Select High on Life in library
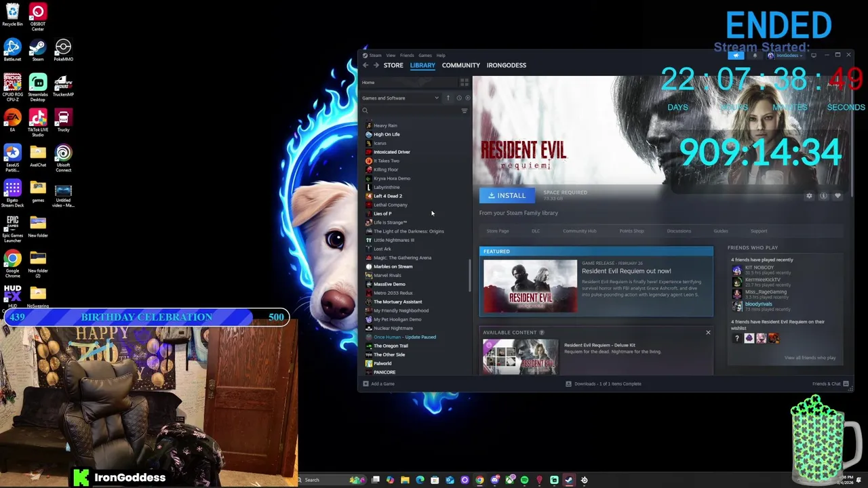The height and width of the screenshot is (488, 868). (x=386, y=134)
